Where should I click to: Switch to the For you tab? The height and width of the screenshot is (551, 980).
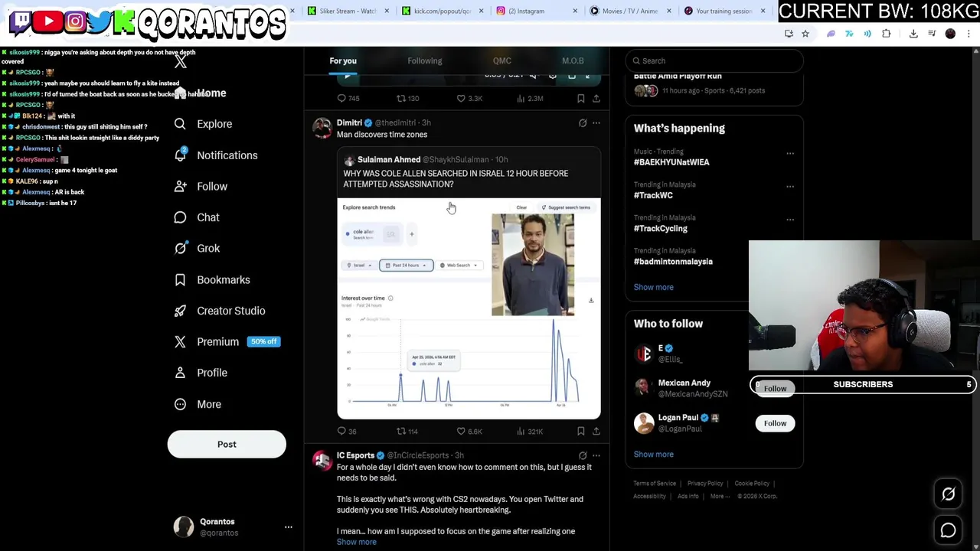[343, 61]
